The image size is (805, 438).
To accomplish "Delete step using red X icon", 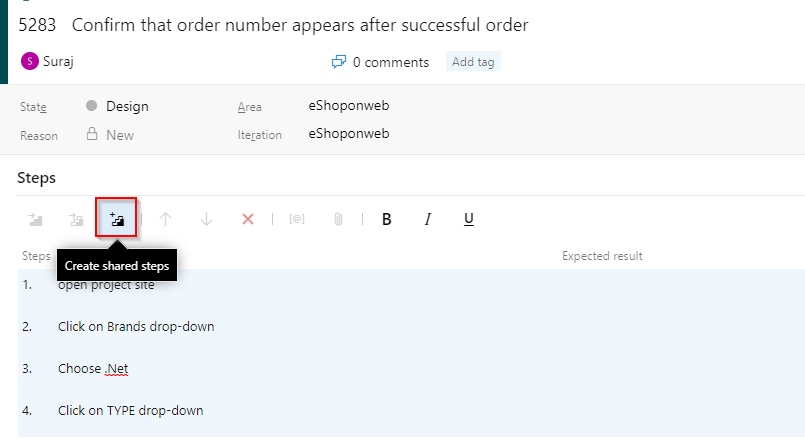I will click(x=248, y=219).
